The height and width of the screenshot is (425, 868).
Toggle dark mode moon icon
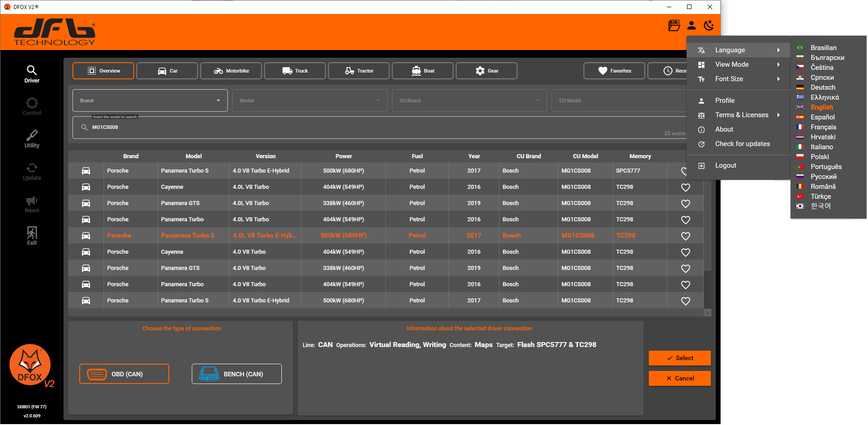709,25
